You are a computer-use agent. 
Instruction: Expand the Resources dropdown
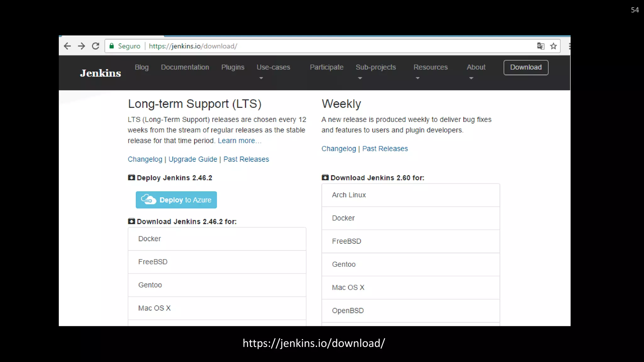(x=430, y=71)
